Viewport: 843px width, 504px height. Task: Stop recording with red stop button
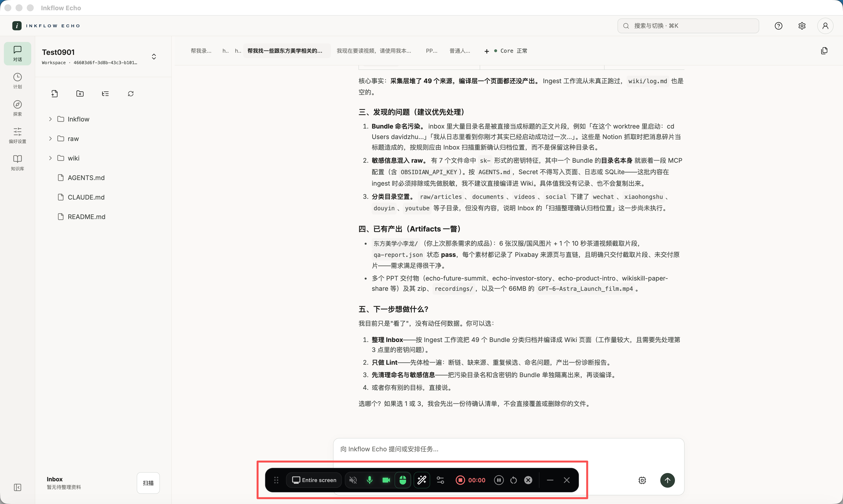pos(460,480)
